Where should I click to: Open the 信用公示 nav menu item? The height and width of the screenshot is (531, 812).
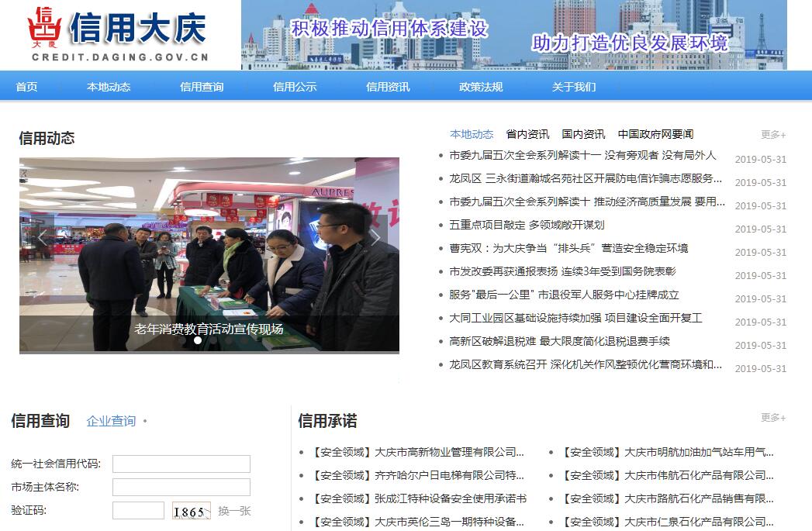(x=295, y=86)
